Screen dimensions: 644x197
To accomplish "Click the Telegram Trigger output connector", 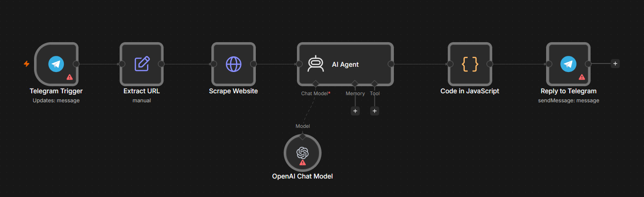I will click(76, 64).
